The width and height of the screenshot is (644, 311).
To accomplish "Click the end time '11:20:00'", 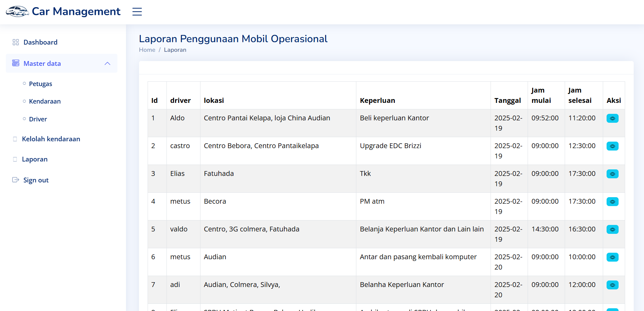I will [x=582, y=118].
